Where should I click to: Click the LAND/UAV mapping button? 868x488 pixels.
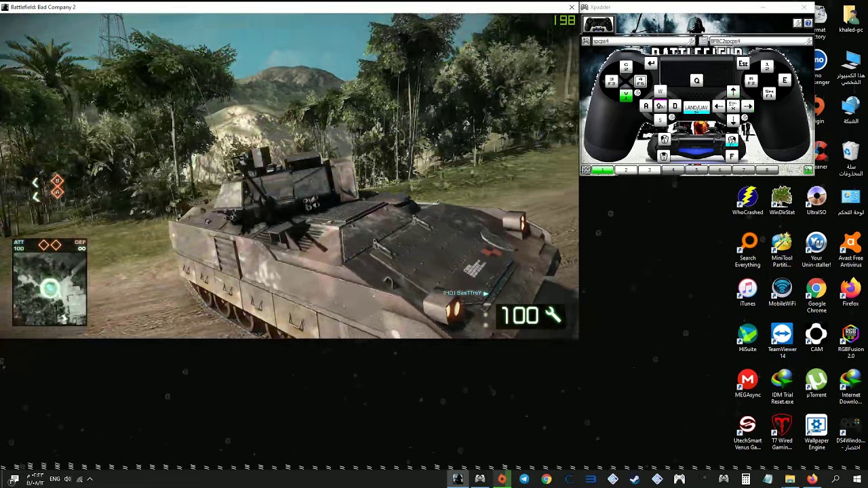696,107
